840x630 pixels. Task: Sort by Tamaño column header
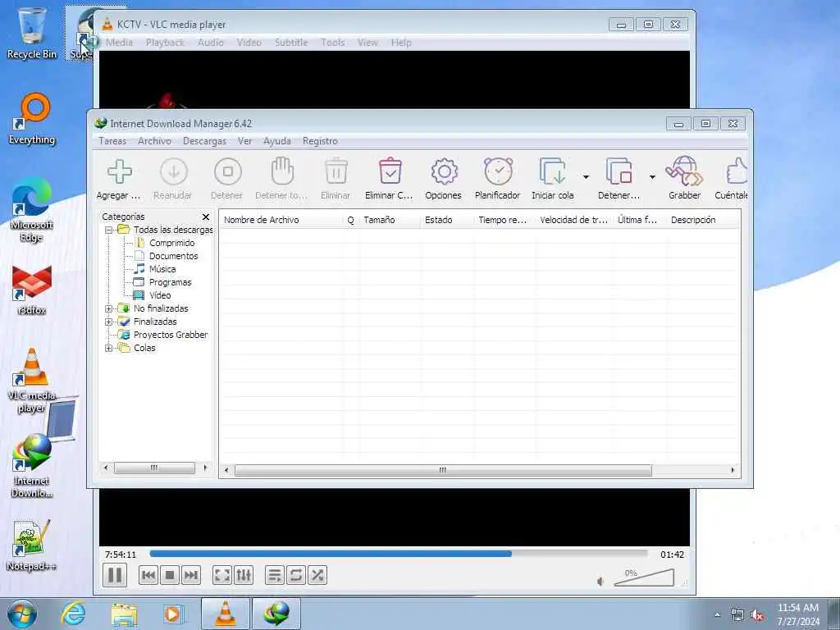coord(390,220)
